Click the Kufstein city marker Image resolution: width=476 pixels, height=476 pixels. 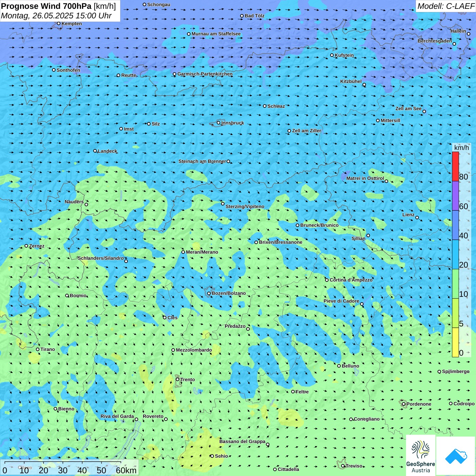332,55
